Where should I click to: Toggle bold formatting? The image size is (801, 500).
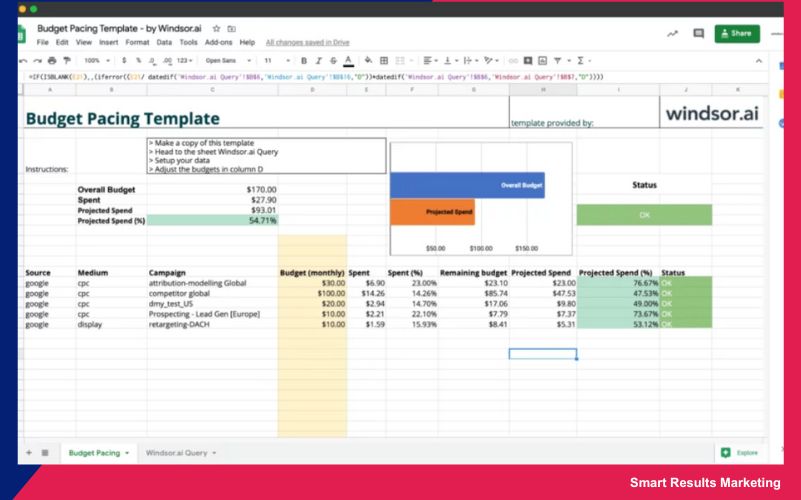click(304, 61)
